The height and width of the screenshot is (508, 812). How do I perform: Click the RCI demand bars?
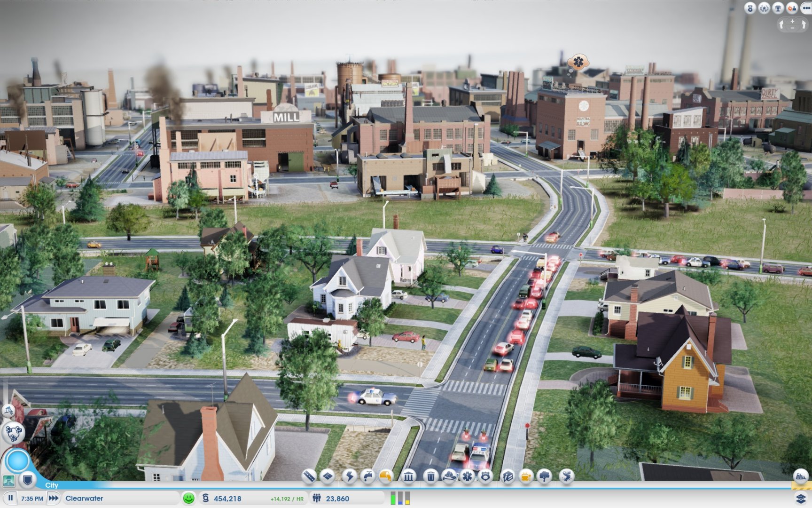(400, 498)
